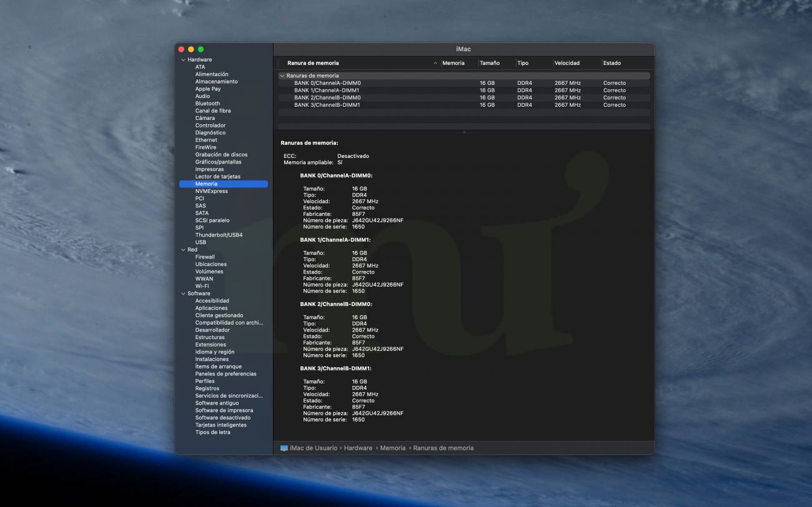Sort by Velocidad column header
This screenshot has height=507, width=812.
click(567, 63)
